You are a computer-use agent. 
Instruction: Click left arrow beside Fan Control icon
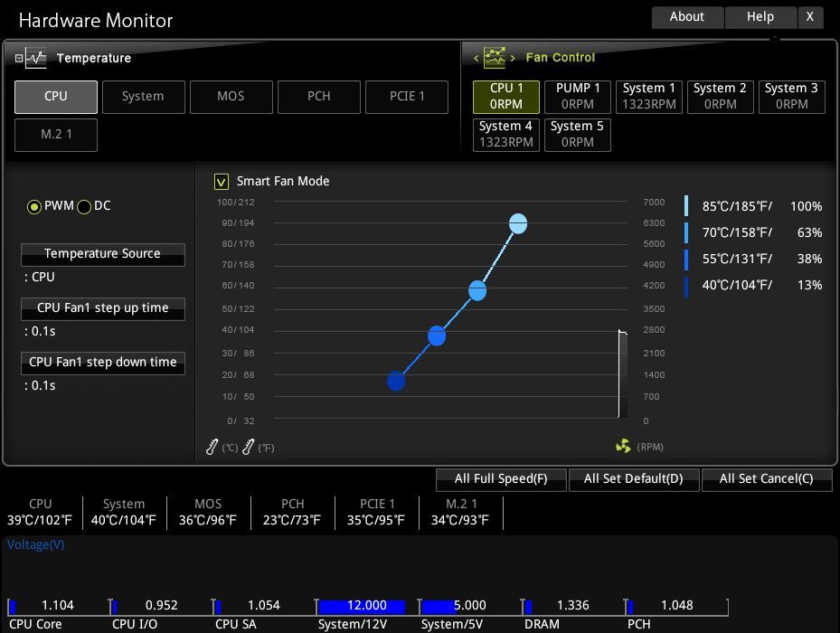477,58
